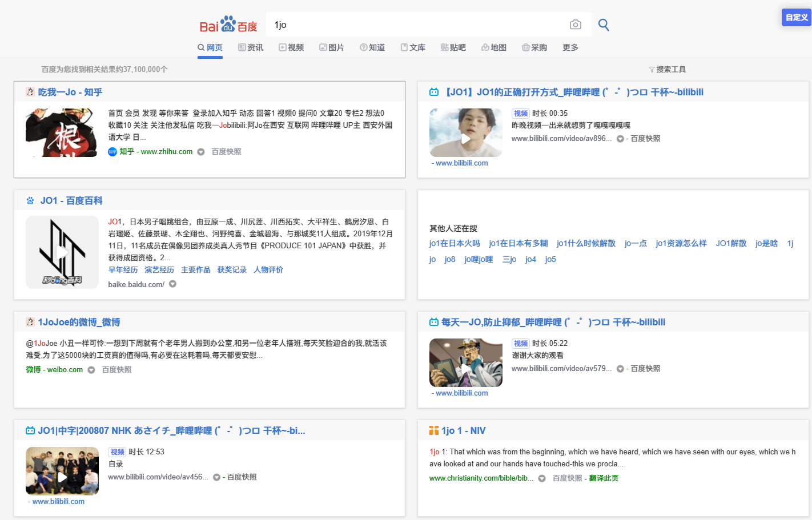The height and width of the screenshot is (520, 812).
Task: Search related query jo哩jo哩
Action: point(479,259)
